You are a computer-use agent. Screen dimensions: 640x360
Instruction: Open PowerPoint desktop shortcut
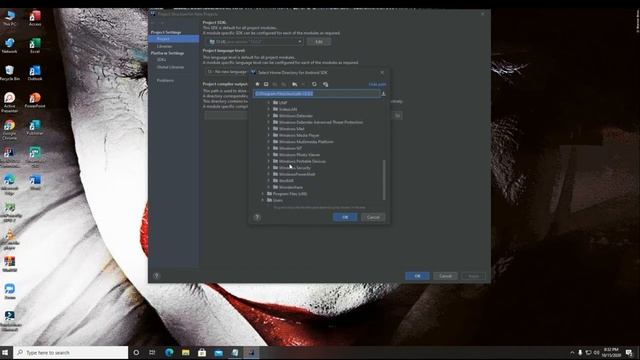tap(35, 100)
